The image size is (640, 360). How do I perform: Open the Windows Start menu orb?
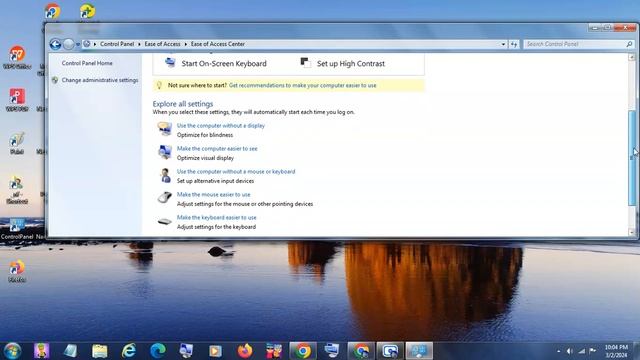click(x=13, y=351)
